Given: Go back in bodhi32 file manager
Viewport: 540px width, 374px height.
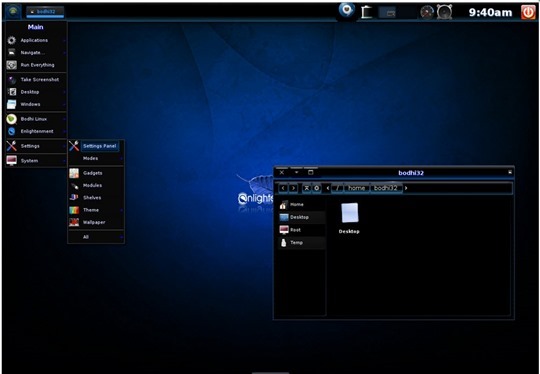Looking at the screenshot, I should tap(283, 188).
